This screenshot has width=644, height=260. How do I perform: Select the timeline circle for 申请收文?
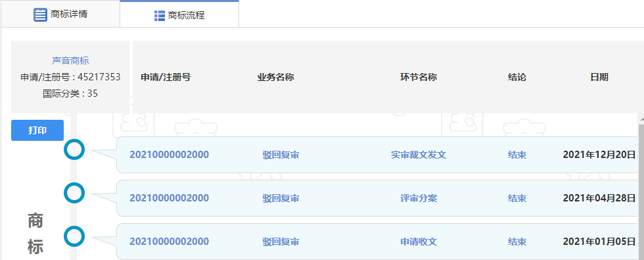pyautogui.click(x=74, y=236)
